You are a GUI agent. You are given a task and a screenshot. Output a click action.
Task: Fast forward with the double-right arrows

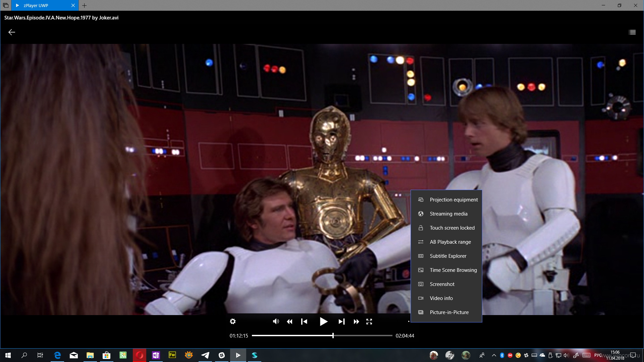[356, 322]
